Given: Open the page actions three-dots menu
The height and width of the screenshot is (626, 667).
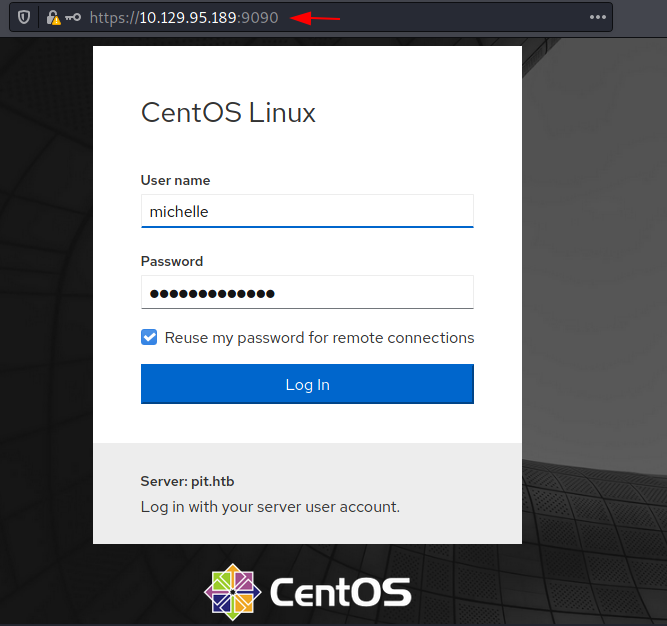Looking at the screenshot, I should click(597, 17).
